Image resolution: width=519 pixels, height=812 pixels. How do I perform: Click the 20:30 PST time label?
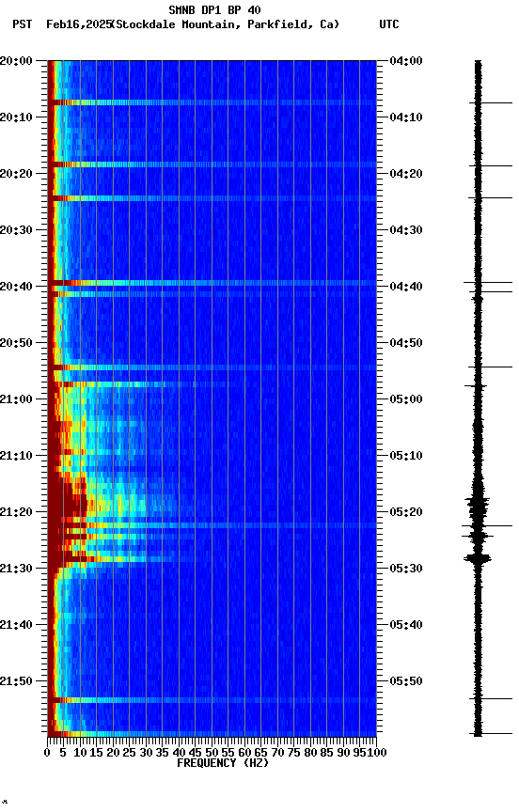click(x=16, y=230)
